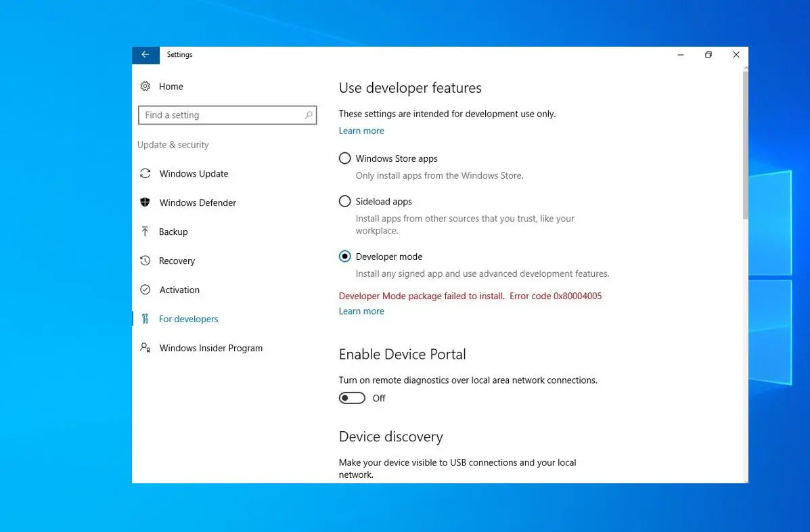The image size is (810, 532).
Task: Select the Developer mode radio button
Action: tap(344, 257)
